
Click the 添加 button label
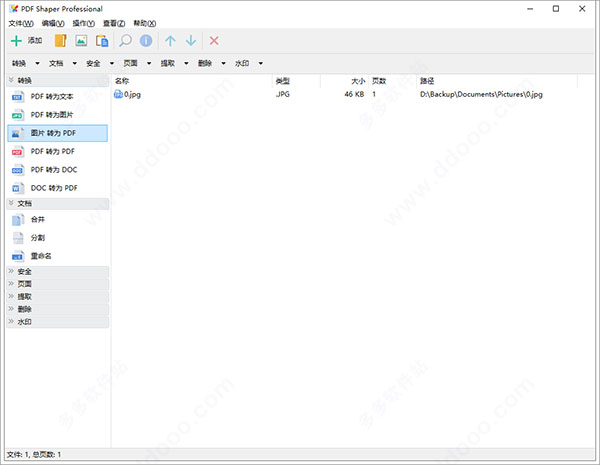click(35, 41)
